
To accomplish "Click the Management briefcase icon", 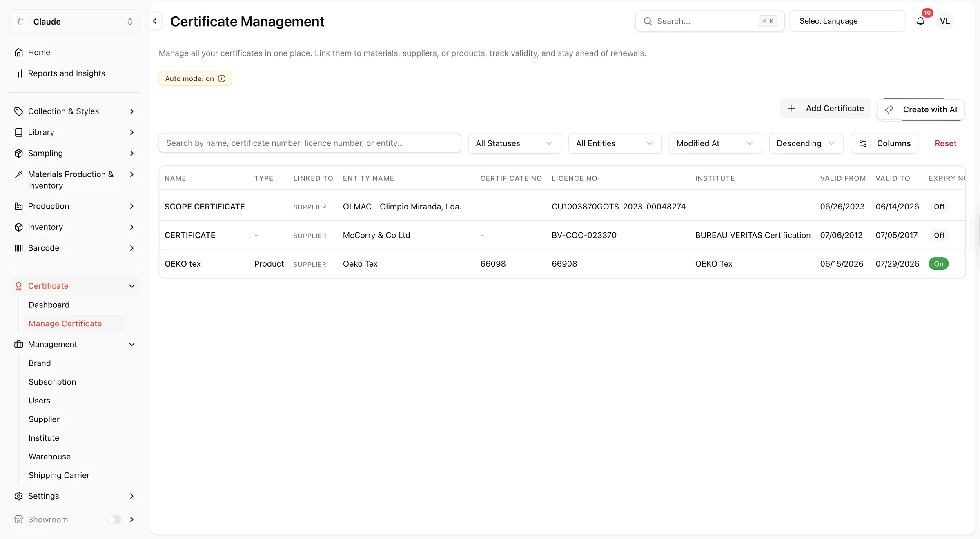I will click(x=18, y=344).
